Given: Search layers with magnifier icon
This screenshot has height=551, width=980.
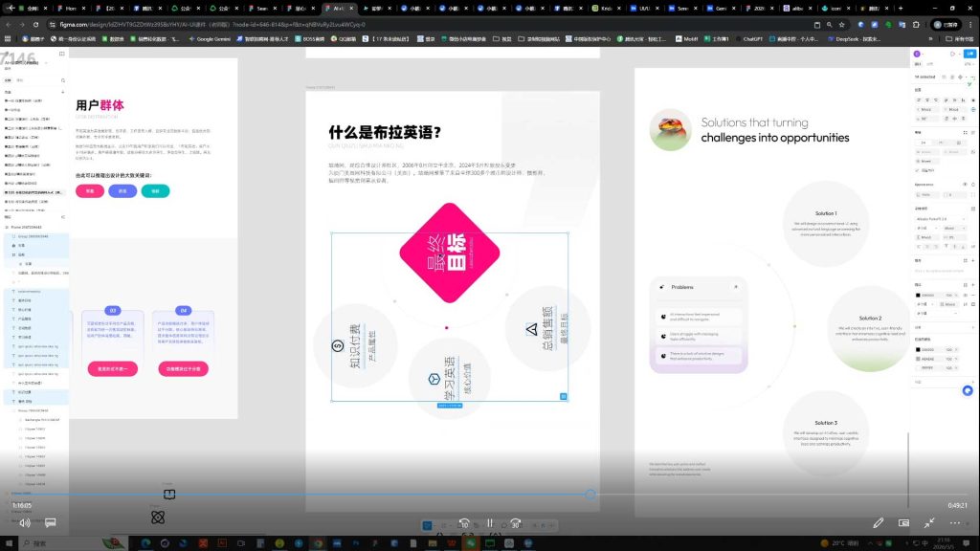Looking at the screenshot, I should click(x=63, y=80).
